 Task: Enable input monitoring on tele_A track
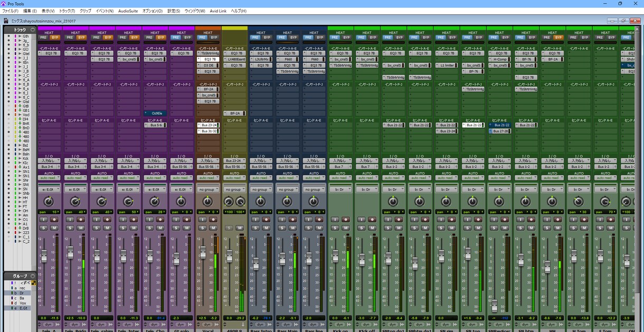[44, 219]
